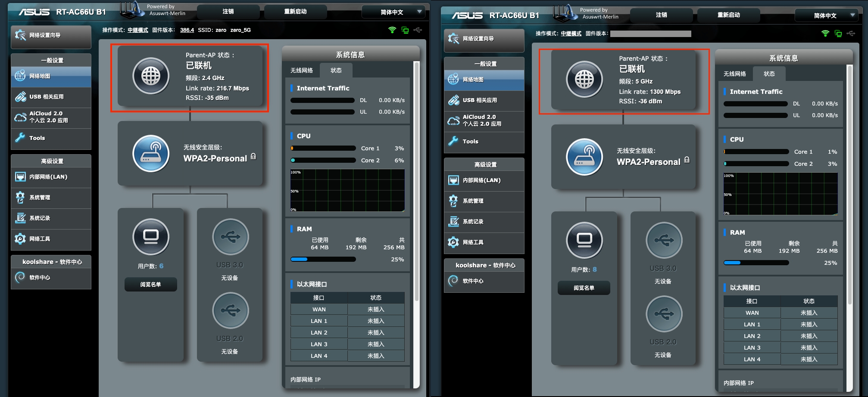Viewport: 868px width, 397px height.
Task: Click 重新启动 button in right window
Action: (x=729, y=15)
